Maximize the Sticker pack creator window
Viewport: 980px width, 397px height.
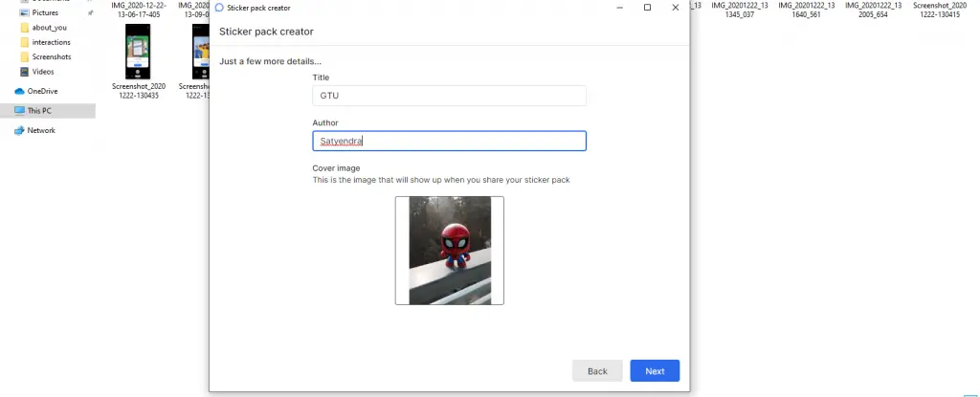pos(647,8)
